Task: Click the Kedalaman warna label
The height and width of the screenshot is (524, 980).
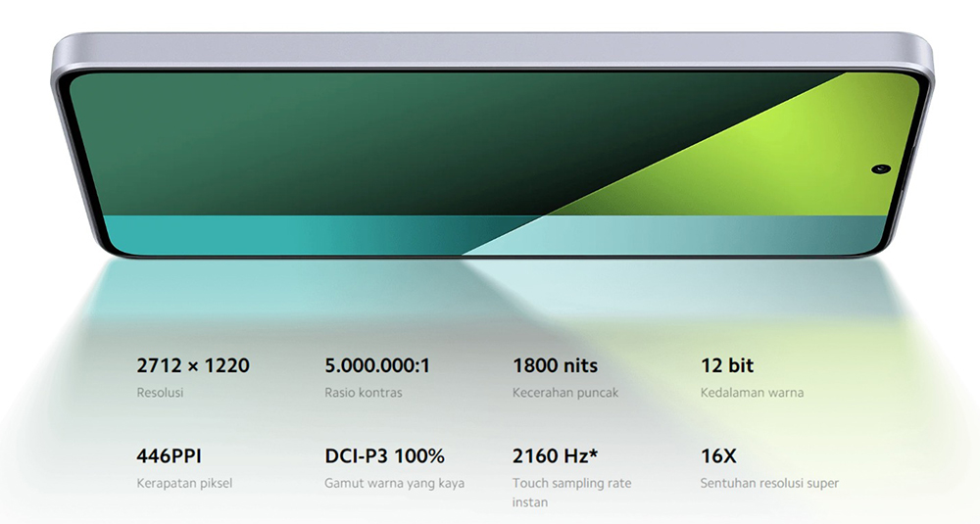Action: click(x=752, y=393)
